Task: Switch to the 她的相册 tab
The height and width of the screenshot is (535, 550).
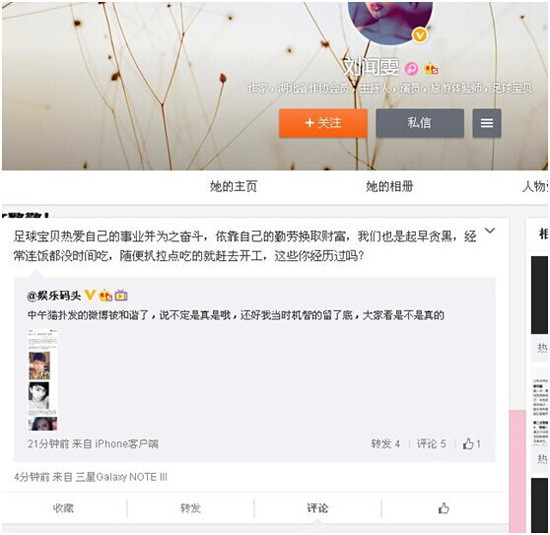Action: tap(389, 186)
